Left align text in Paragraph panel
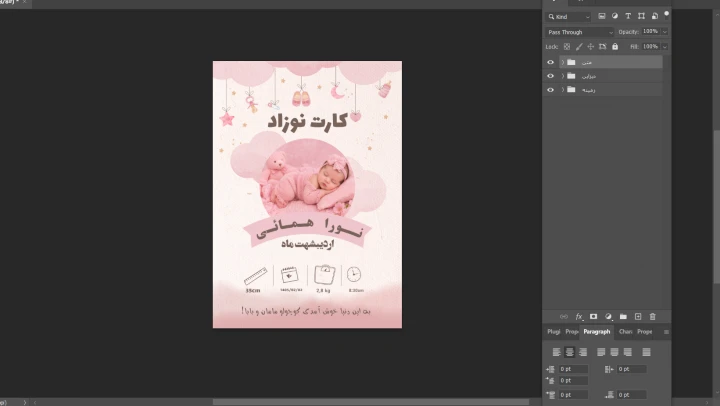720x406 pixels. coord(556,352)
